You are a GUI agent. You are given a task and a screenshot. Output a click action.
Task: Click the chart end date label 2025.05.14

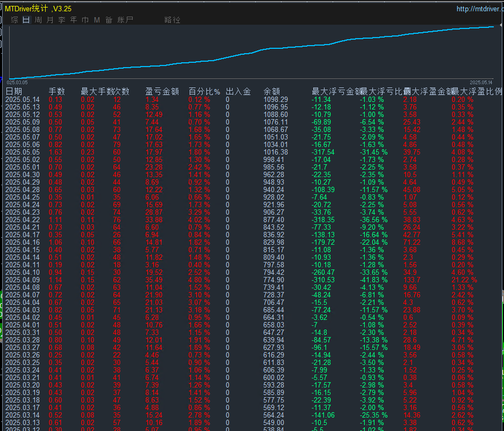(481, 83)
